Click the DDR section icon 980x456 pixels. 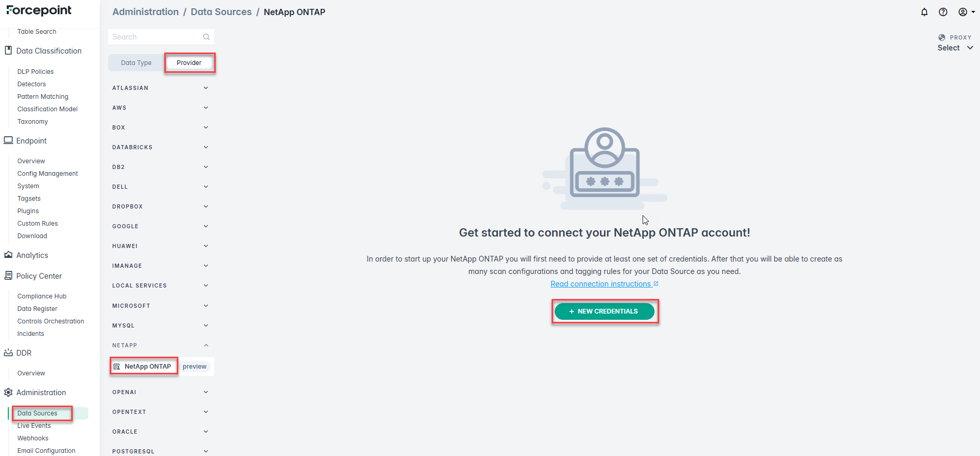pos(8,353)
